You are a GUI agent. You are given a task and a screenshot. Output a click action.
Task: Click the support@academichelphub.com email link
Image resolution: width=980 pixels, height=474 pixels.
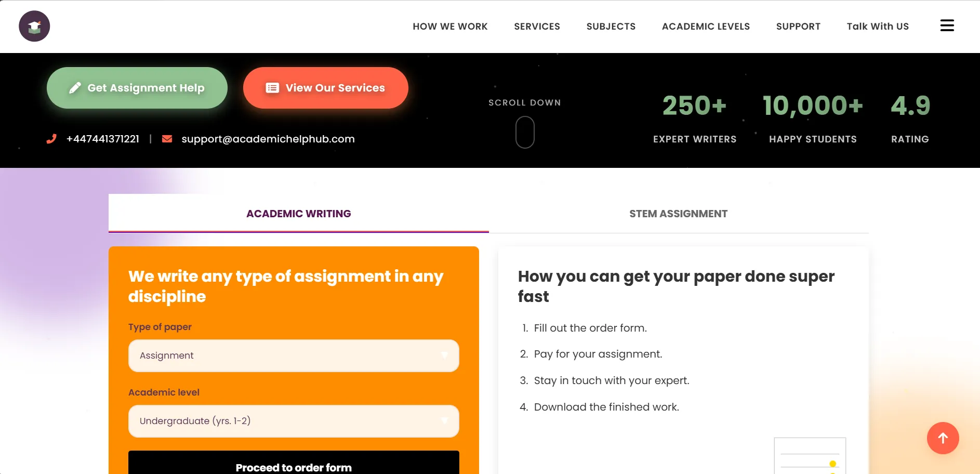point(268,139)
